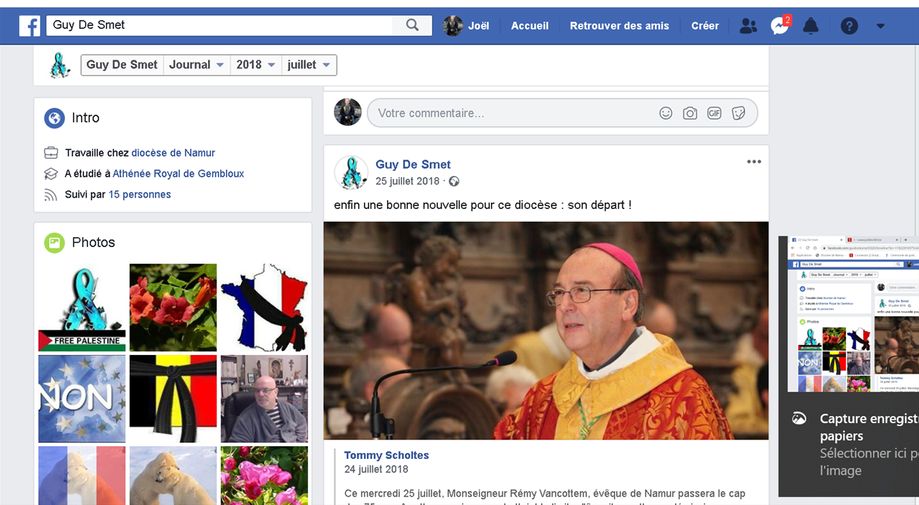Click the search magnifier icon
The height and width of the screenshot is (505, 919).
[x=413, y=25]
